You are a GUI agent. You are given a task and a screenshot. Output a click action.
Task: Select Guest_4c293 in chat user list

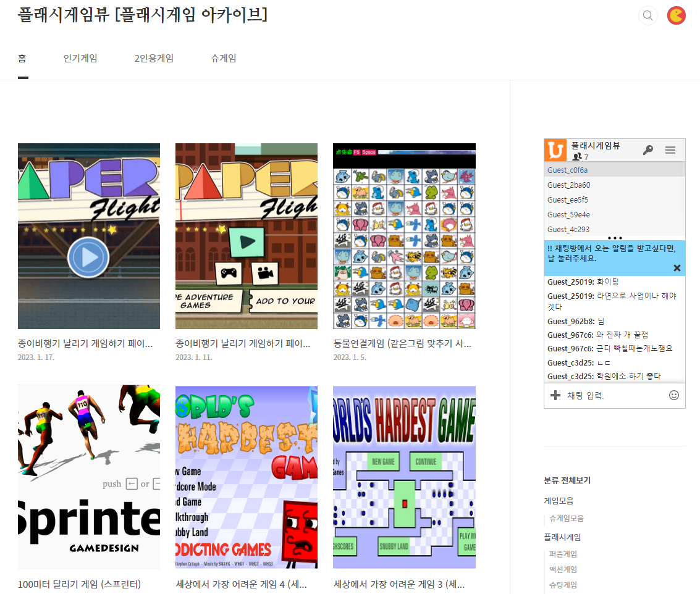[614, 230]
